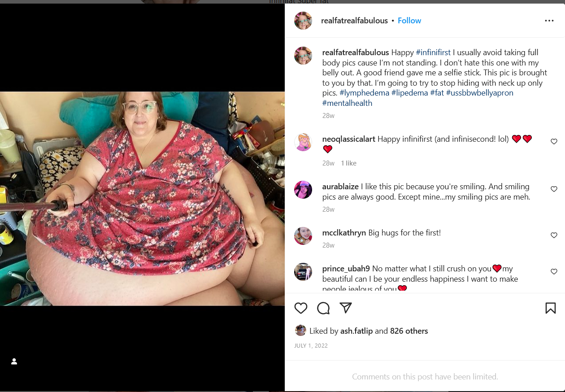Show tagged people icon on photo
The width and height of the screenshot is (565, 392).
(x=14, y=362)
